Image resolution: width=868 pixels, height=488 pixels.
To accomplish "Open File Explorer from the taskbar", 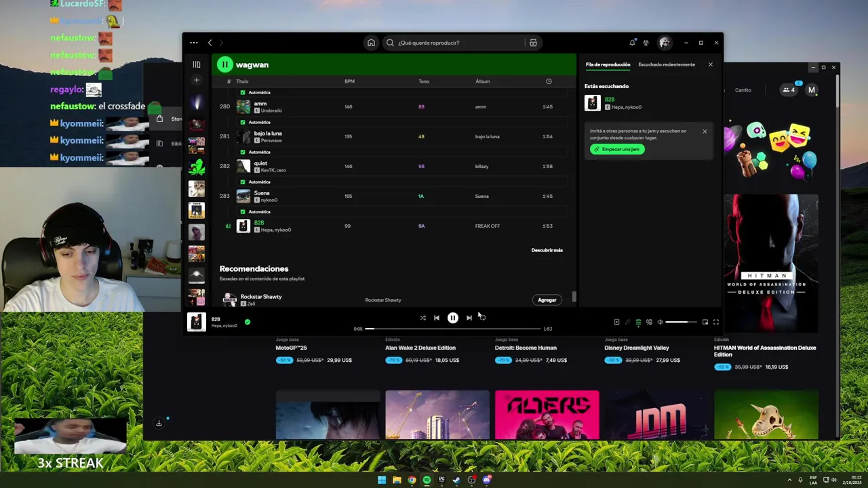I will pos(397,480).
